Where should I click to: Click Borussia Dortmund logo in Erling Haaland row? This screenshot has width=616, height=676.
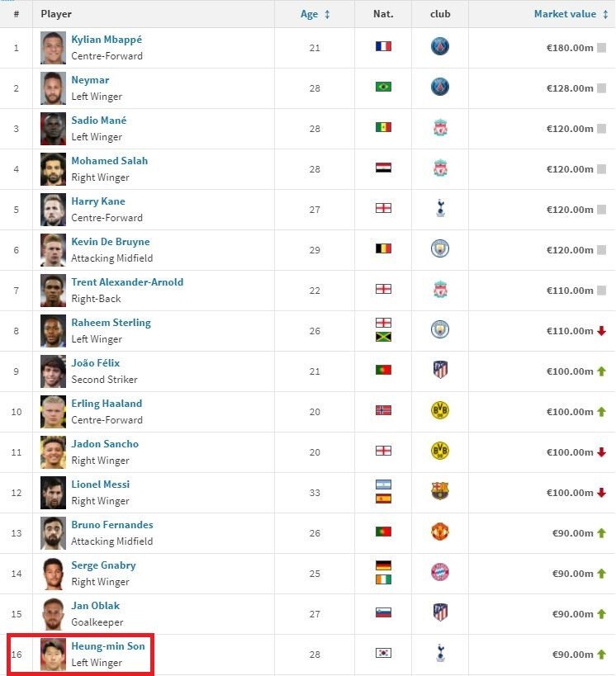click(439, 410)
